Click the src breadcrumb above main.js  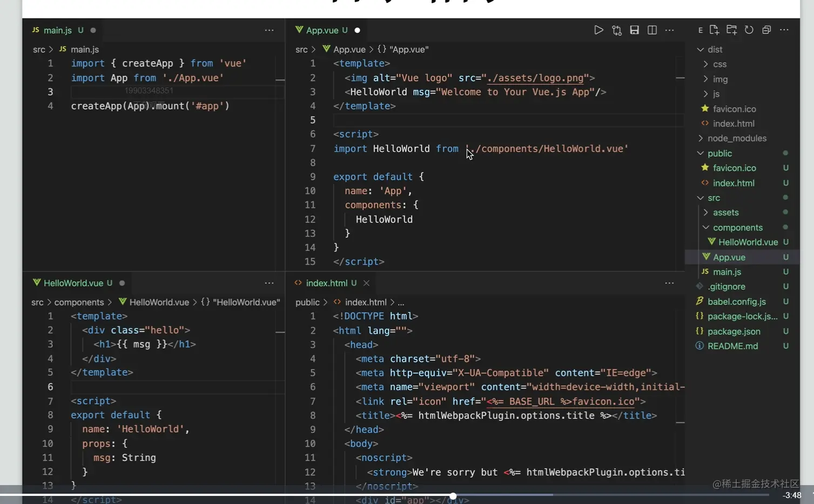(39, 49)
